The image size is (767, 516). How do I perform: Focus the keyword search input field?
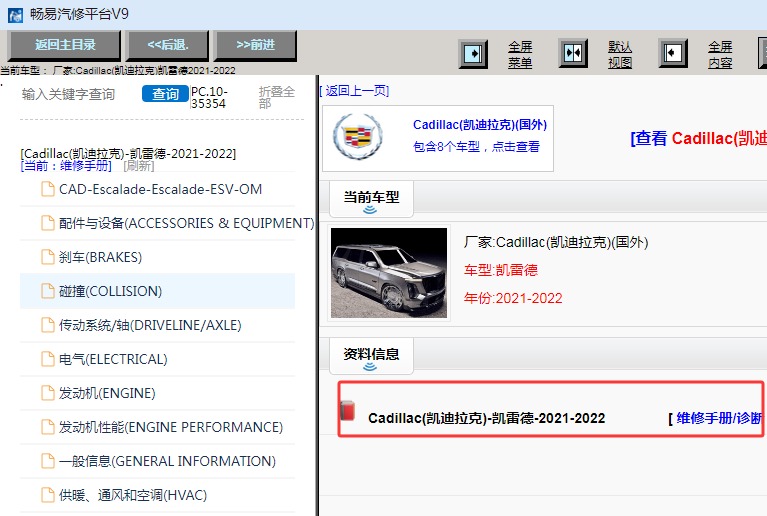(x=78, y=94)
